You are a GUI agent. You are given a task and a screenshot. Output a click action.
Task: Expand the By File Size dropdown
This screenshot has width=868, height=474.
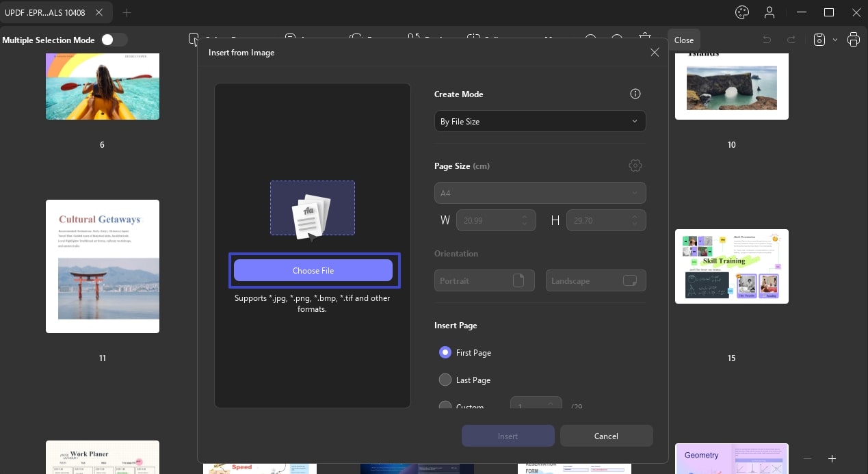[x=540, y=121]
